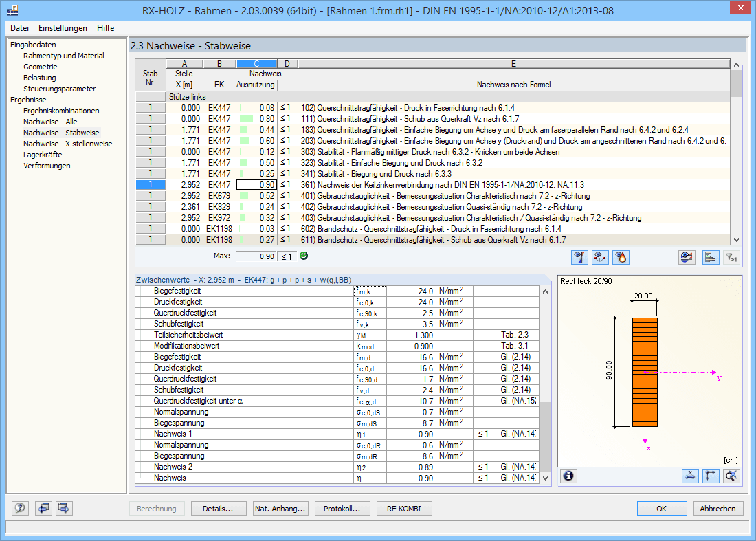
Task: Toggle cross-section dimensions display icon
Action: click(691, 476)
